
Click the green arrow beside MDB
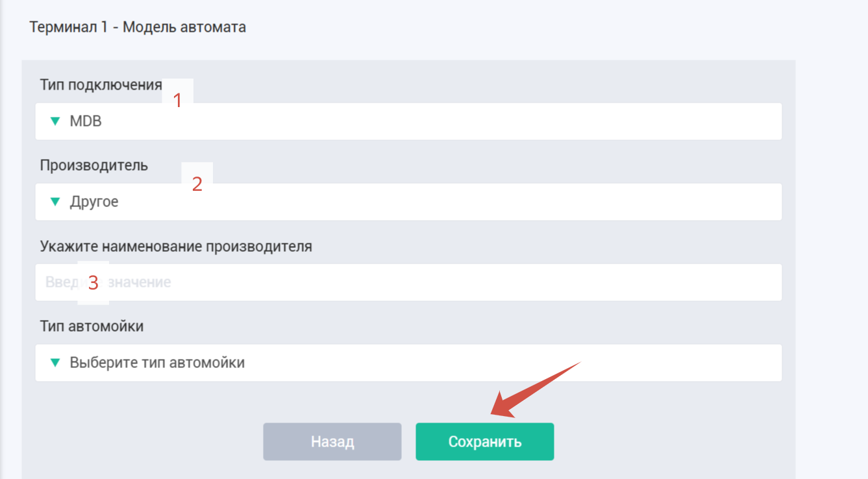(x=55, y=121)
